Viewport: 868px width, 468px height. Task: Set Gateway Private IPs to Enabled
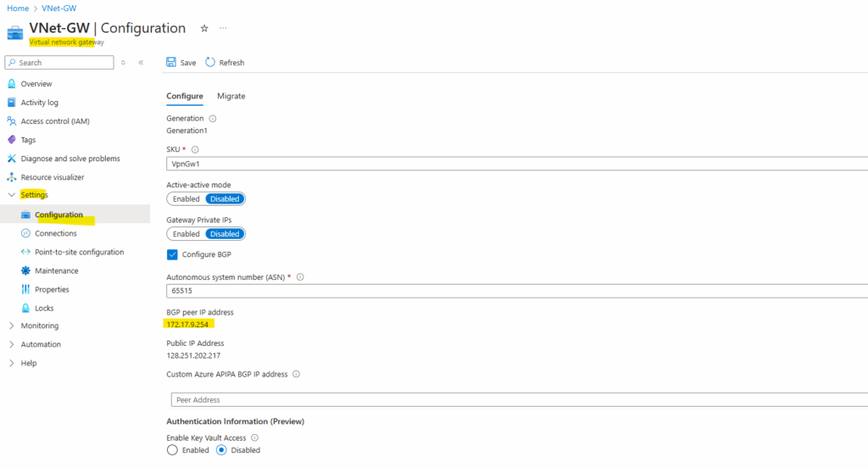pyautogui.click(x=186, y=234)
